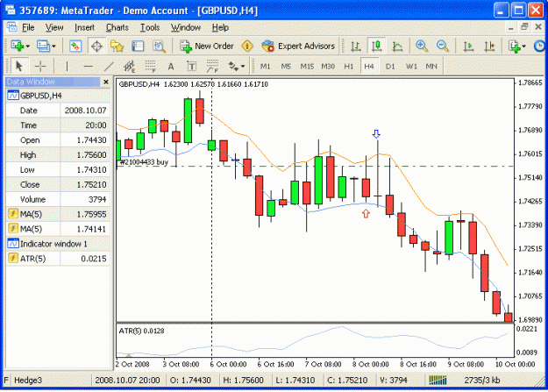Viewport: 548px width, 392px height.
Task: Select the Horizontal Line drawing tool
Action: click(88, 66)
